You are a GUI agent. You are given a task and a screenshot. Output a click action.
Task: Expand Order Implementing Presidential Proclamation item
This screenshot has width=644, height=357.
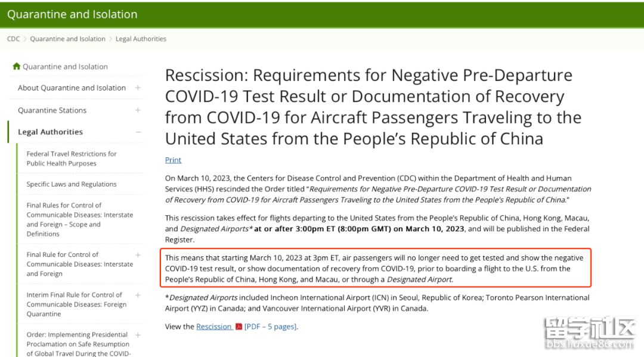138,335
